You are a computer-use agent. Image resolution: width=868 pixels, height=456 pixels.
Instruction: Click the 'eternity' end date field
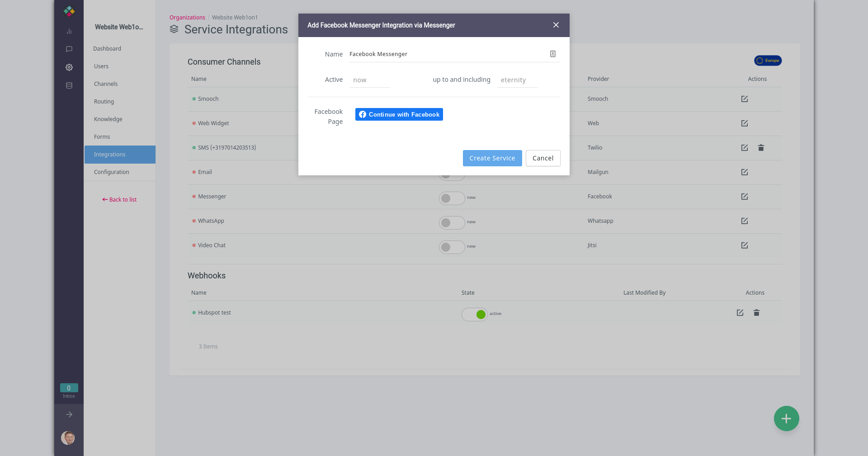tap(517, 80)
